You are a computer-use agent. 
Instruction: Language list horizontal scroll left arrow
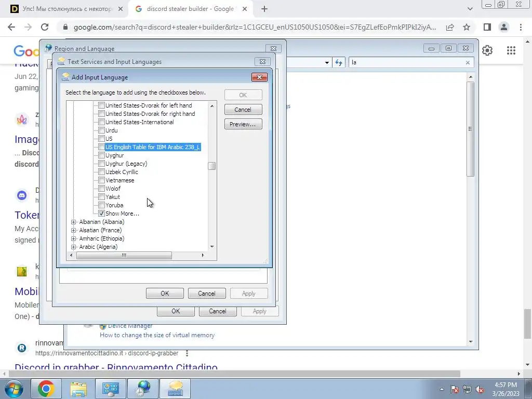coord(71,255)
